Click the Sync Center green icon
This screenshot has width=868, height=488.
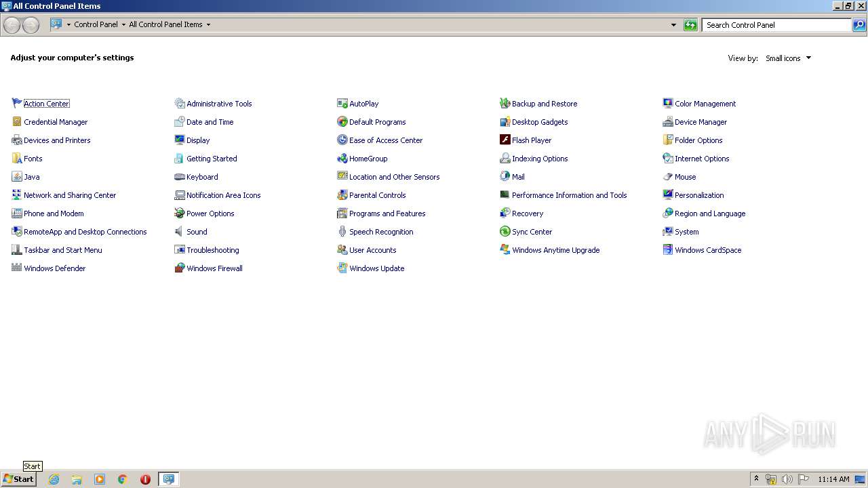coord(505,232)
